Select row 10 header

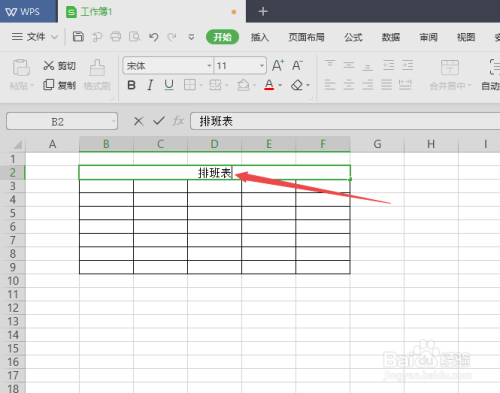pyautogui.click(x=13, y=281)
